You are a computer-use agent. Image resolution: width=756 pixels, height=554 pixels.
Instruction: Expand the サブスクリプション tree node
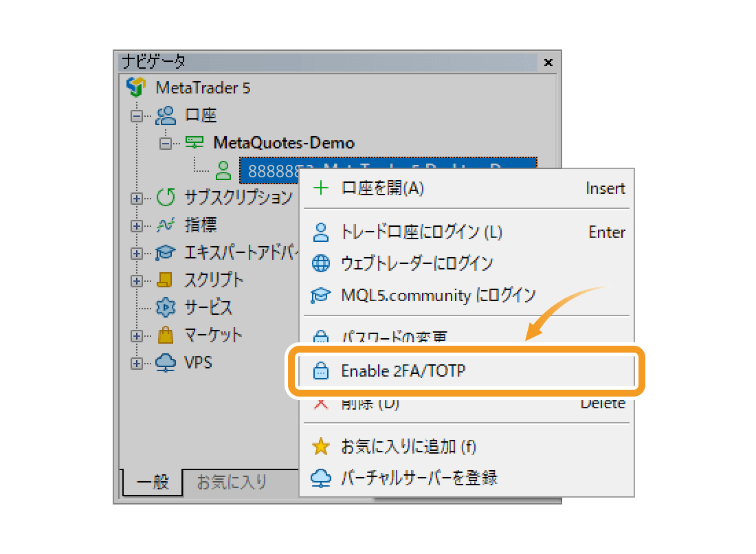click(x=137, y=198)
